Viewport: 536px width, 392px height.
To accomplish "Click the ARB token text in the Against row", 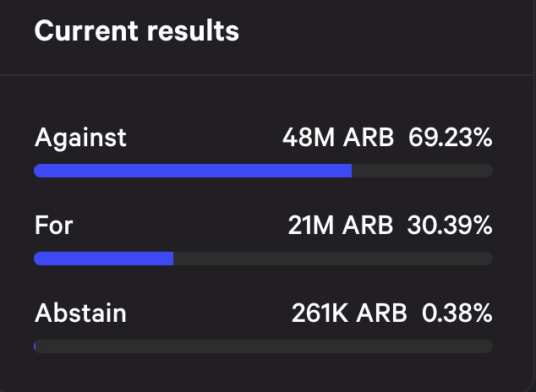I will pyautogui.click(x=369, y=138).
